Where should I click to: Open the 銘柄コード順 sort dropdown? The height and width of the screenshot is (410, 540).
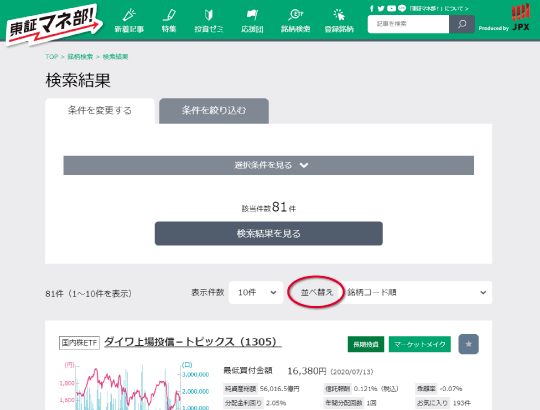pyautogui.click(x=417, y=293)
